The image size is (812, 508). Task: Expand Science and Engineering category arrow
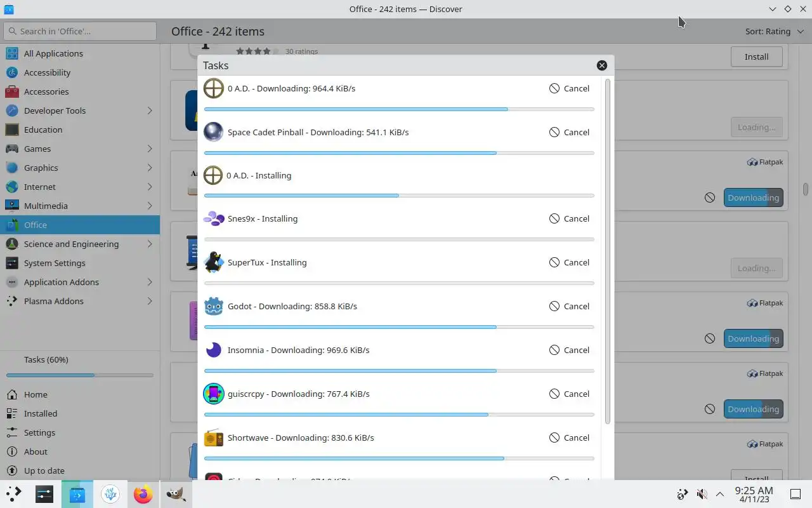(x=150, y=244)
